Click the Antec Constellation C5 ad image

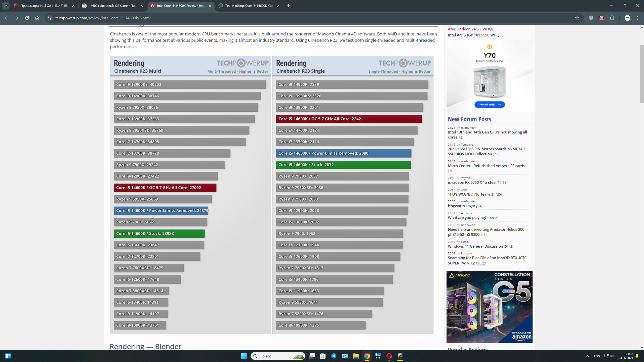tap(489, 307)
